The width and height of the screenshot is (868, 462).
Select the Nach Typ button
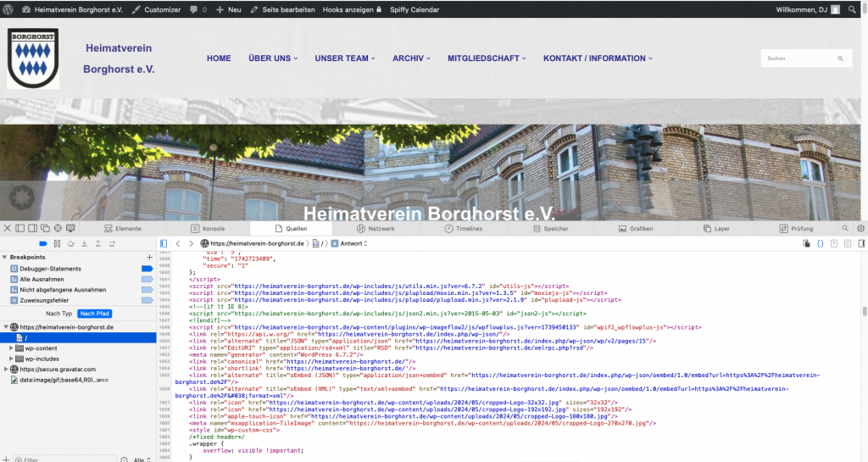click(x=58, y=314)
